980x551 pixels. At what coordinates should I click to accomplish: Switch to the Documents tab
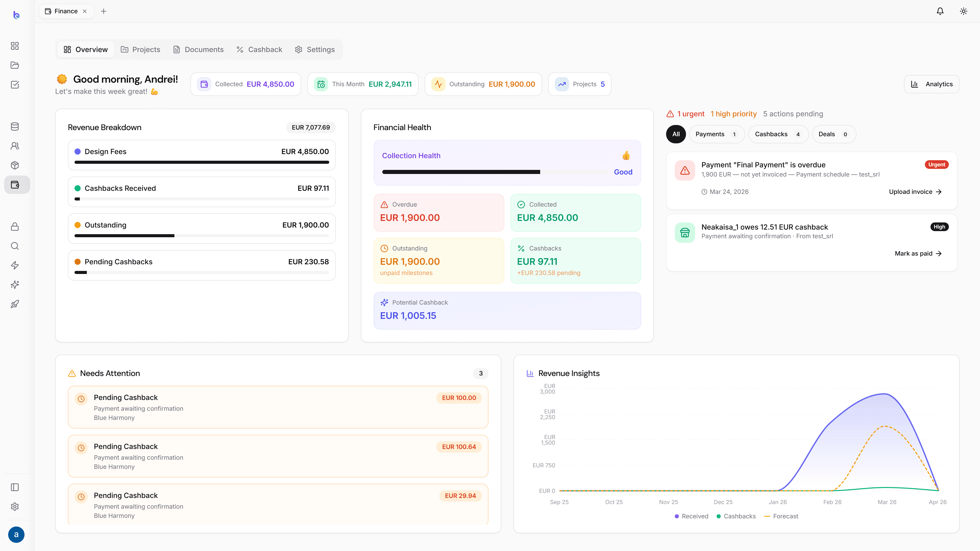198,49
